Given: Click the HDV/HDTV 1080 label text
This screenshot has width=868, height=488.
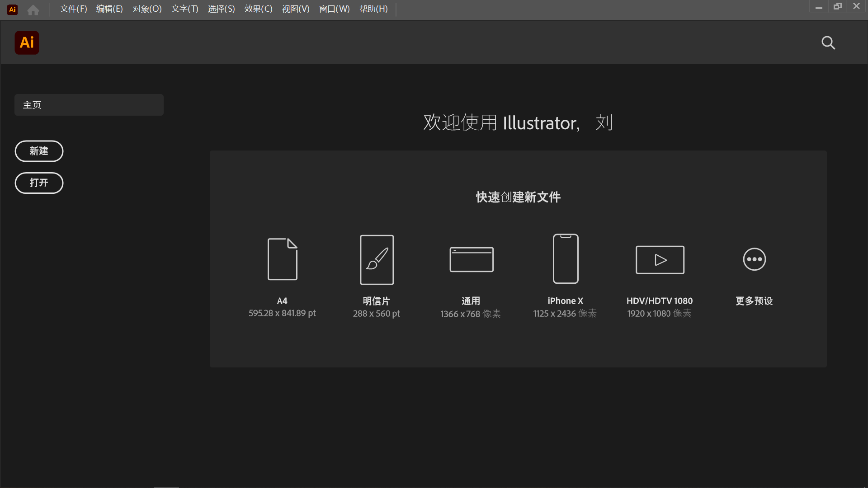Looking at the screenshot, I should pos(659,301).
